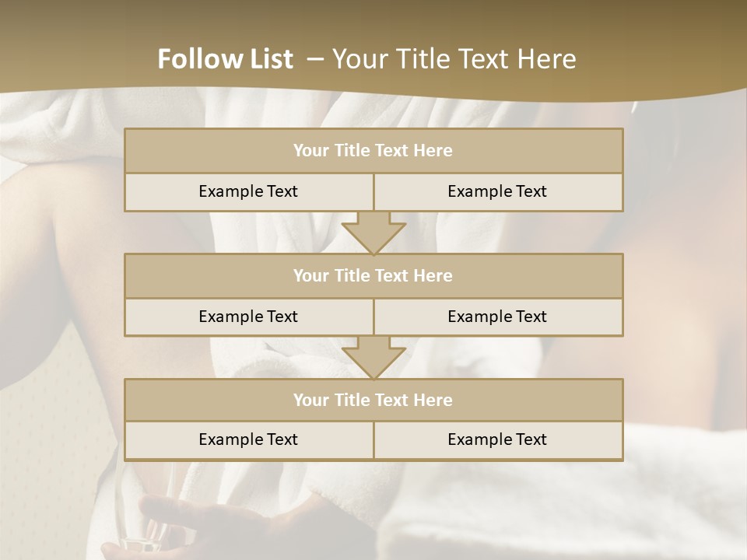Select the second block's title bar
Image resolution: width=747 pixels, height=560 pixels.
click(373, 276)
